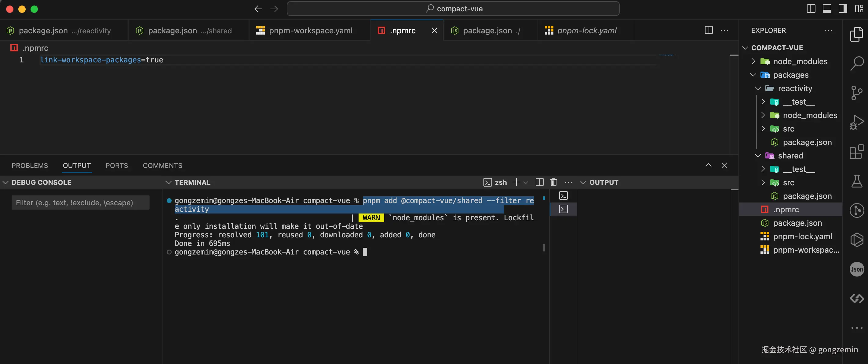868x364 pixels.
Task: Open the new terminal profile dropdown
Action: tap(526, 183)
